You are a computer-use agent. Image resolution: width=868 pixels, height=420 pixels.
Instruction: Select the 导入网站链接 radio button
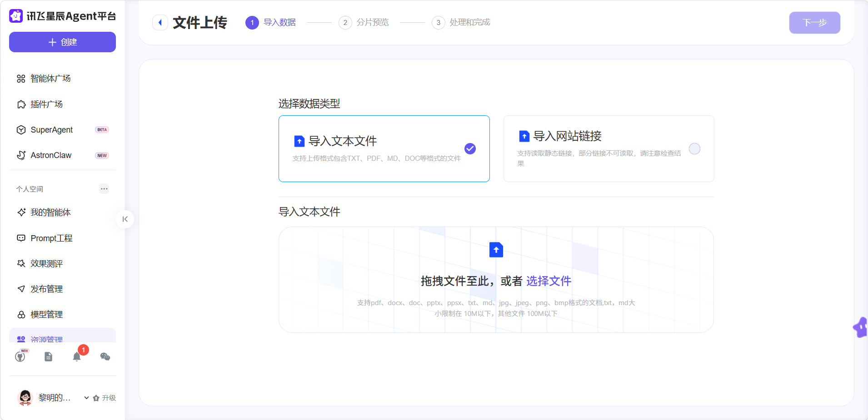[x=694, y=148]
